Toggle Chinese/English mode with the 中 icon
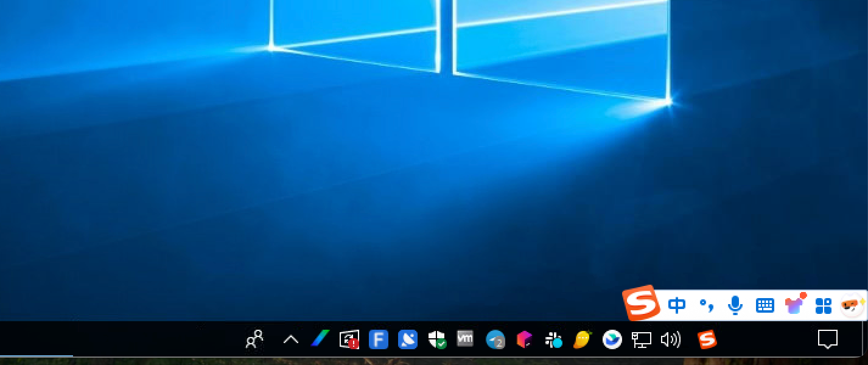 676,305
